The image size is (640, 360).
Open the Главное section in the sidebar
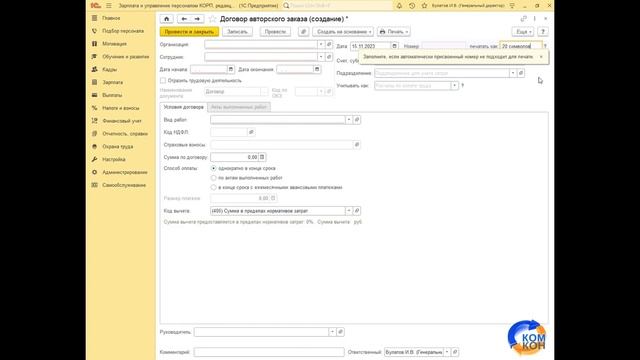coord(111,18)
